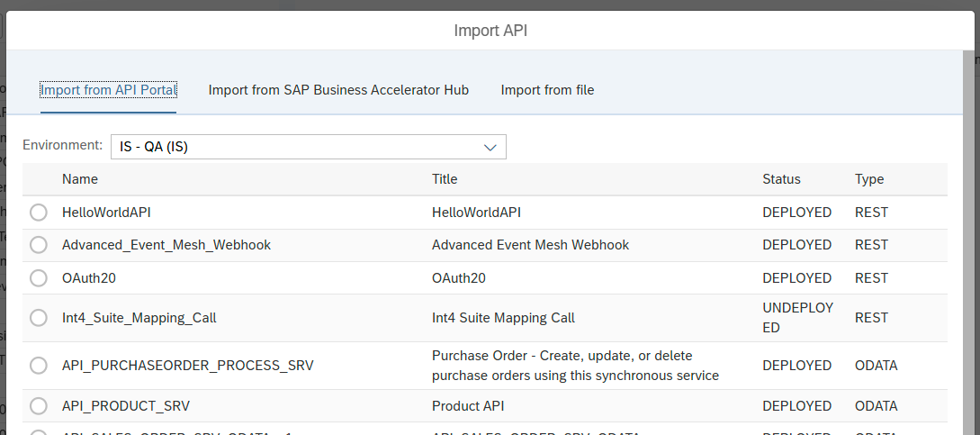Image resolution: width=980 pixels, height=435 pixels.
Task: Click the Name column header
Action: pyautogui.click(x=79, y=179)
